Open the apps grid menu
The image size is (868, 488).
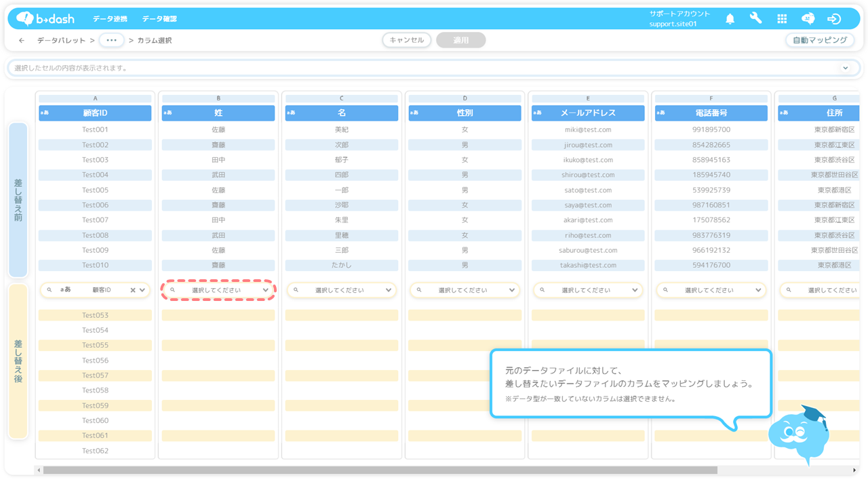[x=782, y=19]
